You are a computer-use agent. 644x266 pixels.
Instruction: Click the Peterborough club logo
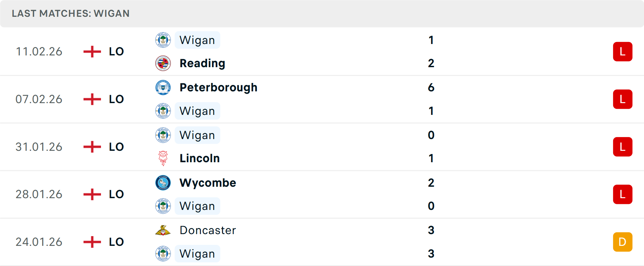pyautogui.click(x=163, y=87)
